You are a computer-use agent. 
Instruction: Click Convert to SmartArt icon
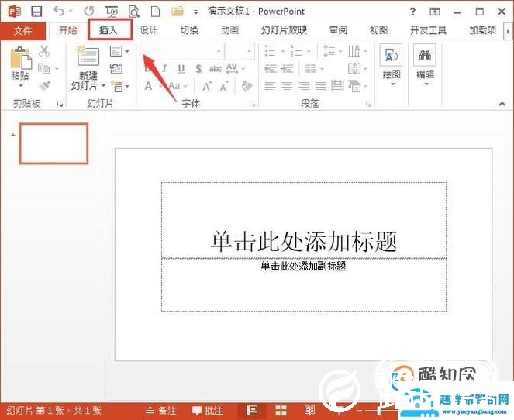[x=354, y=86]
